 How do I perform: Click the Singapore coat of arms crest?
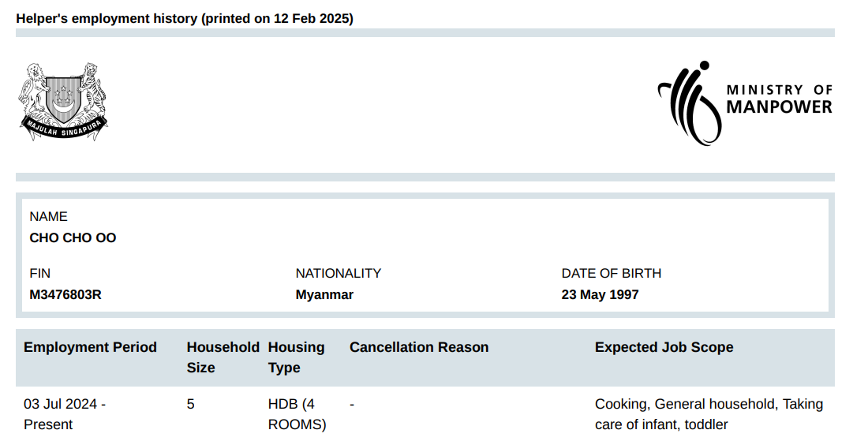point(63,101)
